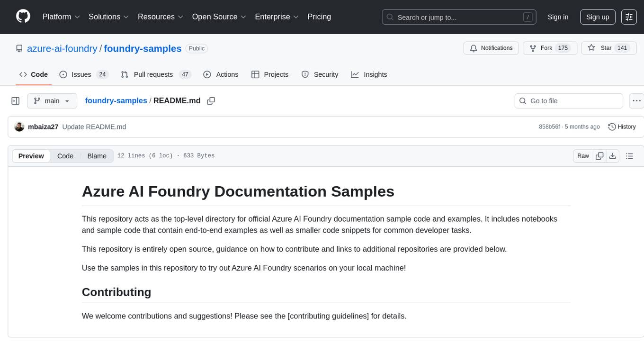Open foundry-samples breadcrumb link
The height and width of the screenshot is (362, 644).
[116, 101]
